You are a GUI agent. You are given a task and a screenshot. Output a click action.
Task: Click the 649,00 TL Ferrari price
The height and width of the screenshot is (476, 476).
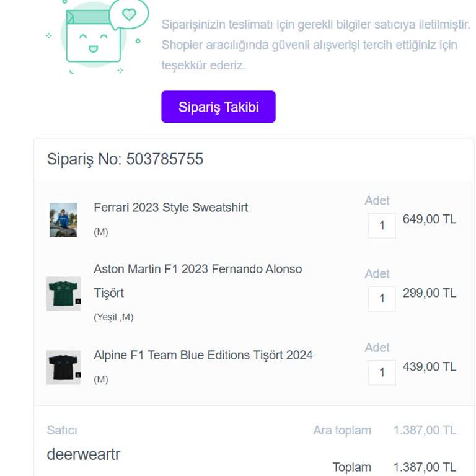(429, 219)
